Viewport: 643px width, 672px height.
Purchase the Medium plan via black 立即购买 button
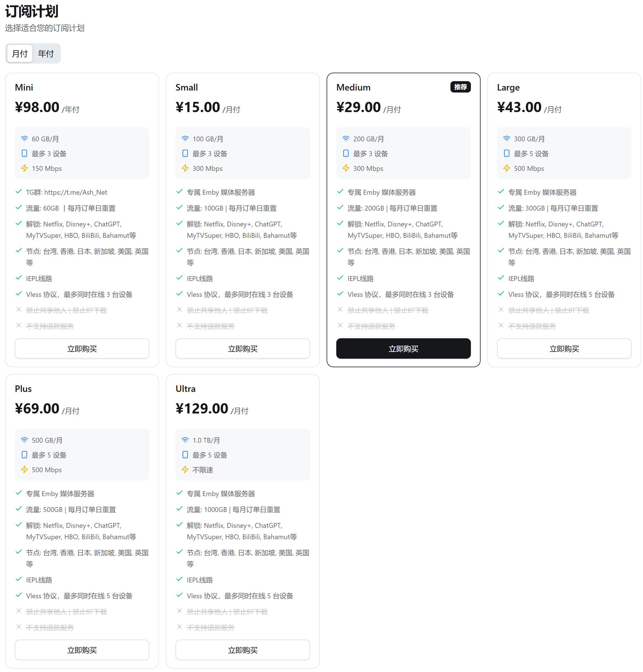coord(403,349)
